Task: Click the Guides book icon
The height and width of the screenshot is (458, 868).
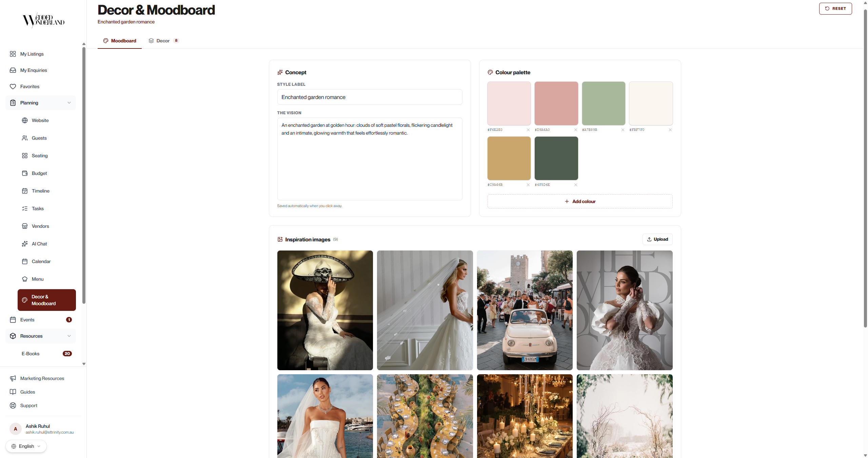Action: (13, 392)
